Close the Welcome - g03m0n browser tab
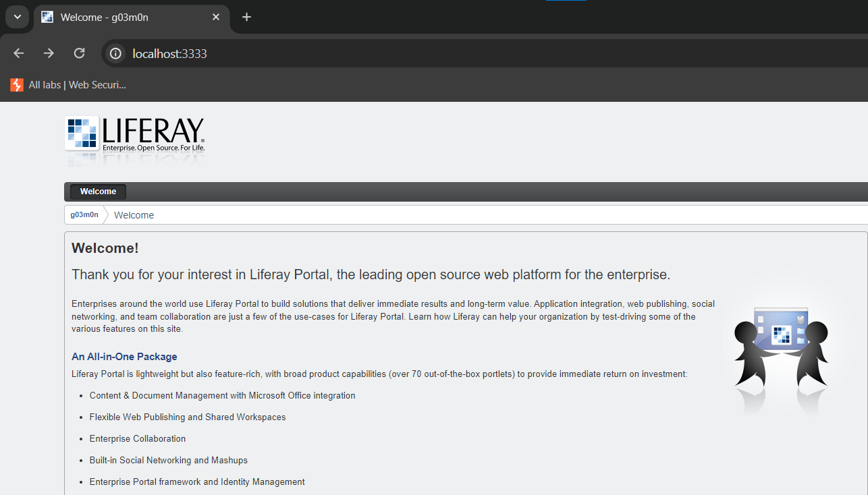 tap(216, 17)
